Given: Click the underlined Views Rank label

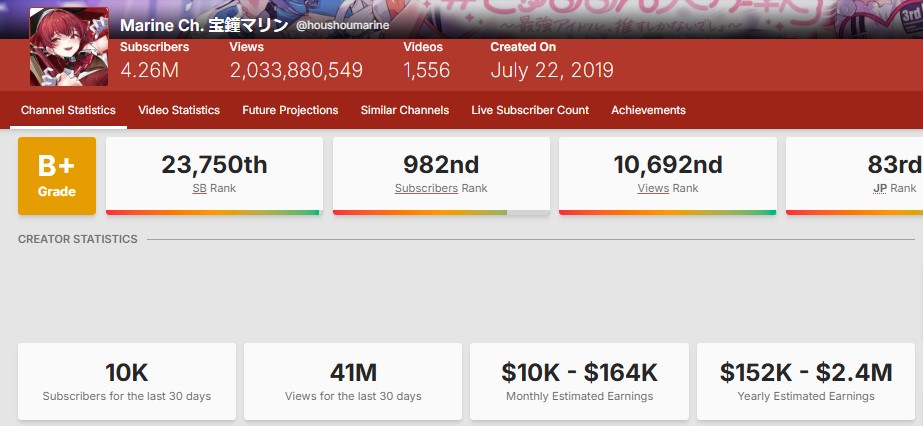Looking at the screenshot, I should click(x=653, y=188).
